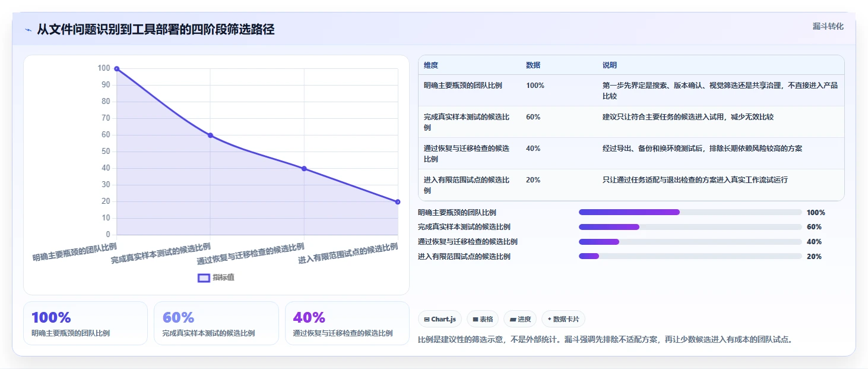Viewport: 868px width, 369px height.
Task: Select the 表格 chip
Action: [x=483, y=319]
